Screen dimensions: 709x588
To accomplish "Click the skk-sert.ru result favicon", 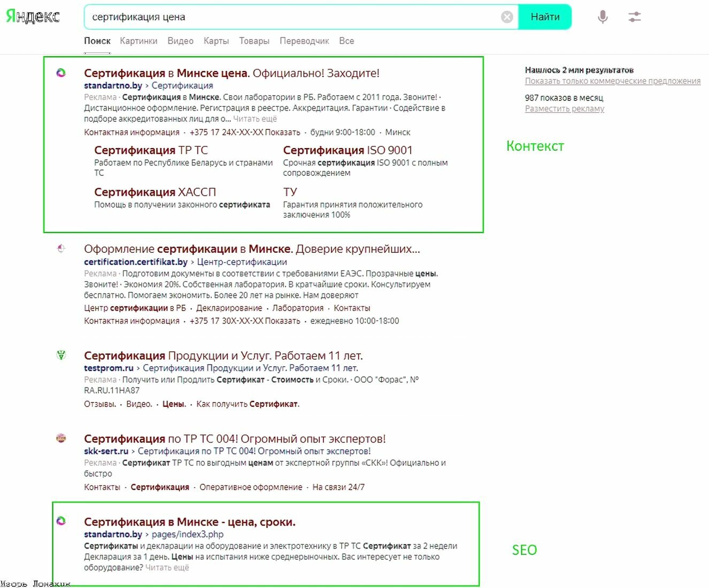I will pyautogui.click(x=60, y=438).
